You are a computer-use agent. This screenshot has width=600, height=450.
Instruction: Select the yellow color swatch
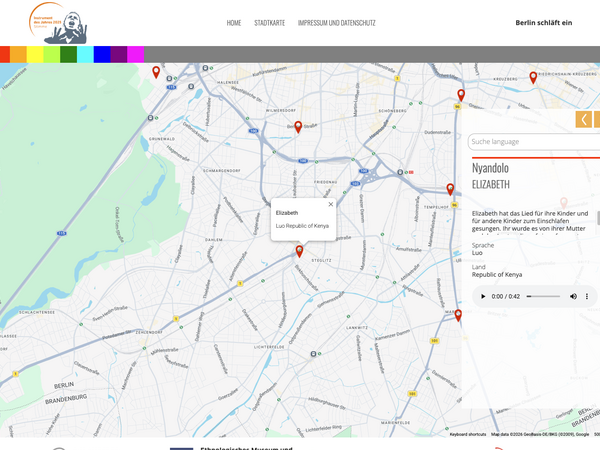35,54
